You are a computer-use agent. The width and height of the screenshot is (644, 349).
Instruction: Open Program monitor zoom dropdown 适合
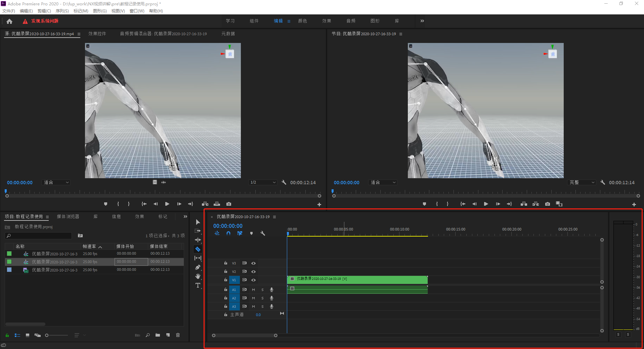tap(383, 182)
